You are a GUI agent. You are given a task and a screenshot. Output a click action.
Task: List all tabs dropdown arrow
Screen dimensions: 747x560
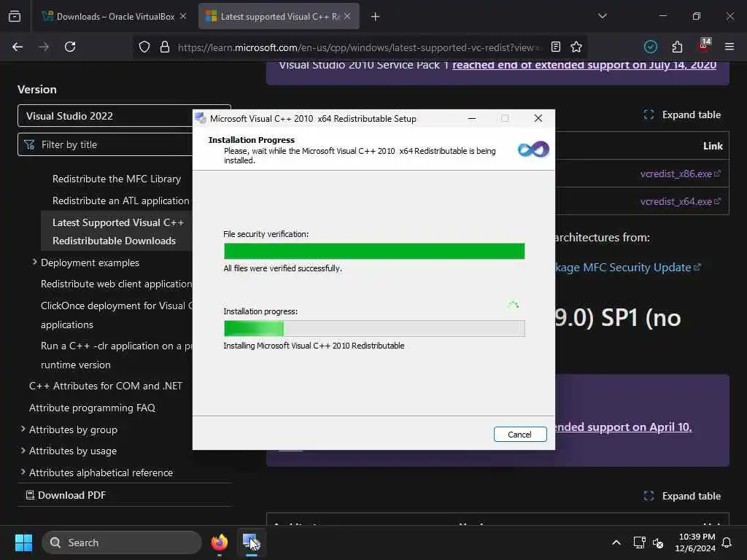tap(602, 16)
